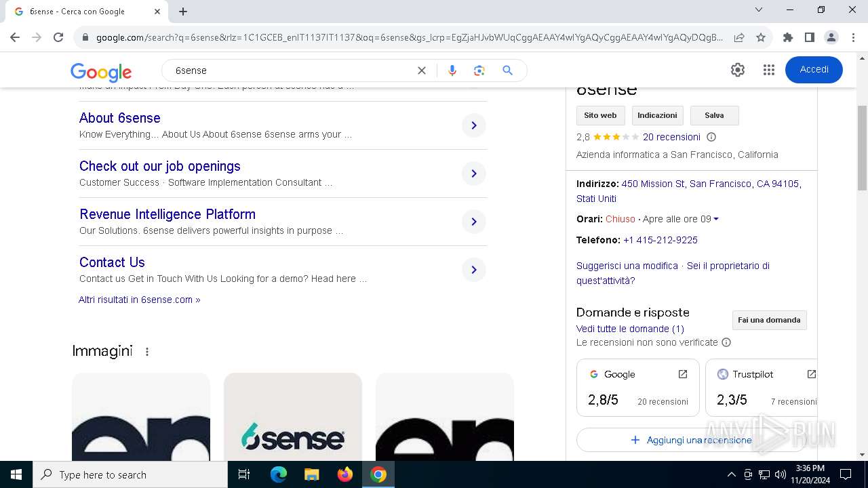Open the volume control in tray
Image resolution: width=868 pixels, height=488 pixels.
pyautogui.click(x=780, y=474)
